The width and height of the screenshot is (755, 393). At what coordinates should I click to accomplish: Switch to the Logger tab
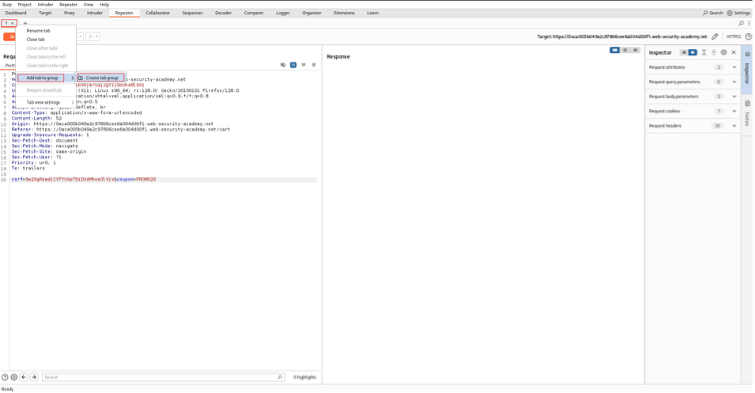[283, 13]
